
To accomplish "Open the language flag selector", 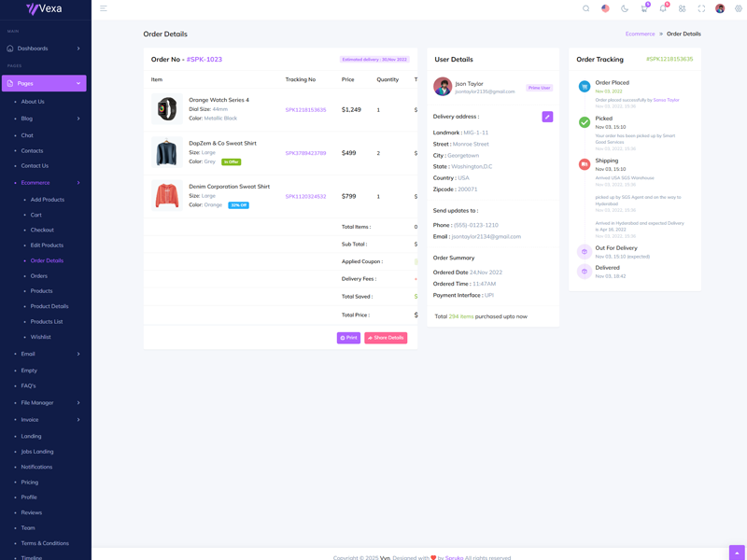I will point(605,8).
